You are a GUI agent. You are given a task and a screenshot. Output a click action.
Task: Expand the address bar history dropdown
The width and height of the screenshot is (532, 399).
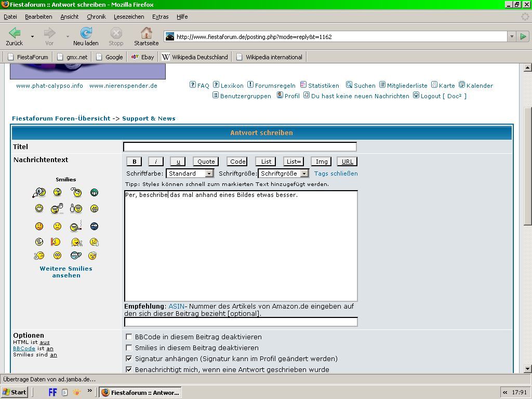pos(512,36)
